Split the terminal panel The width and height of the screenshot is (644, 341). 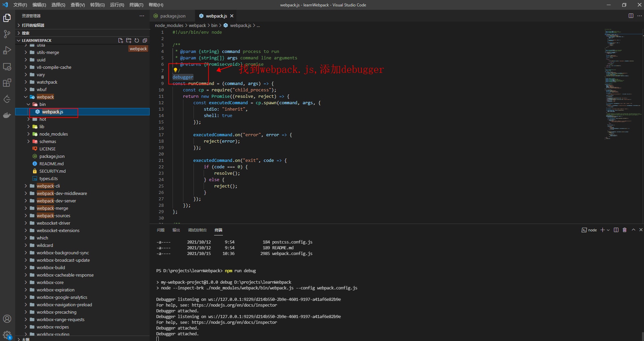(616, 230)
